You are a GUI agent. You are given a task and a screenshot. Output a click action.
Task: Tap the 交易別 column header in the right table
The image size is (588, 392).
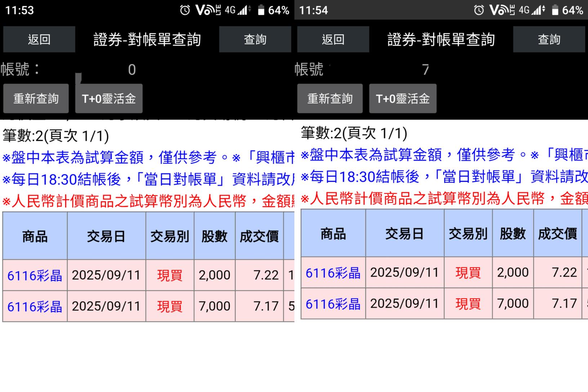(468, 233)
